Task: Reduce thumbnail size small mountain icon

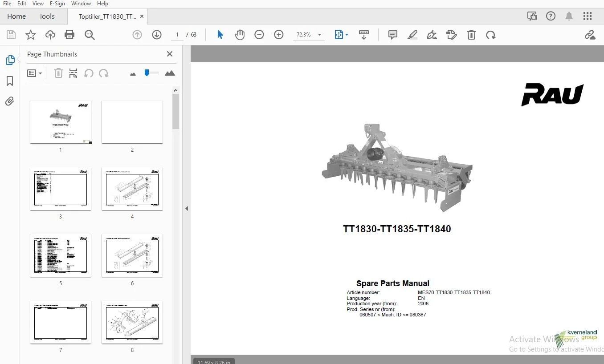Action: coord(133,74)
